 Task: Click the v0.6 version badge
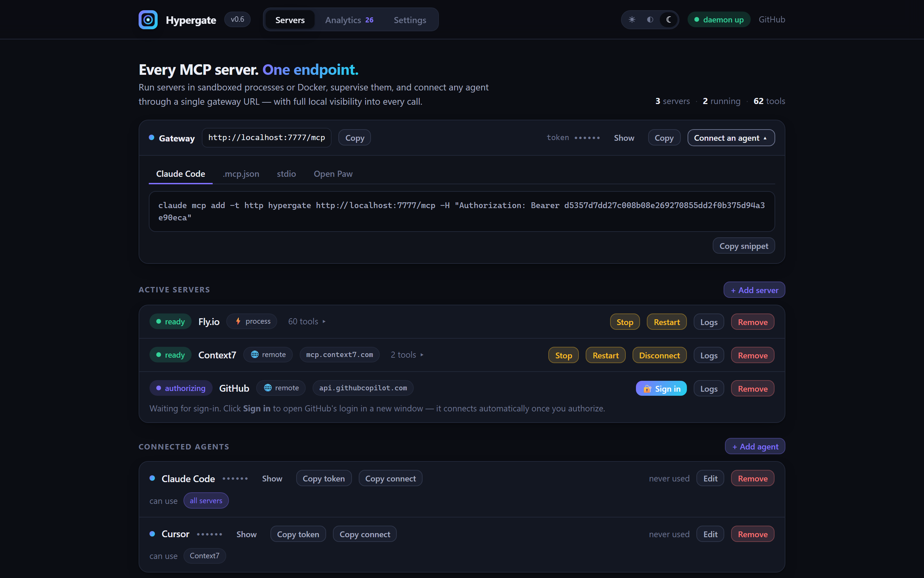[237, 19]
